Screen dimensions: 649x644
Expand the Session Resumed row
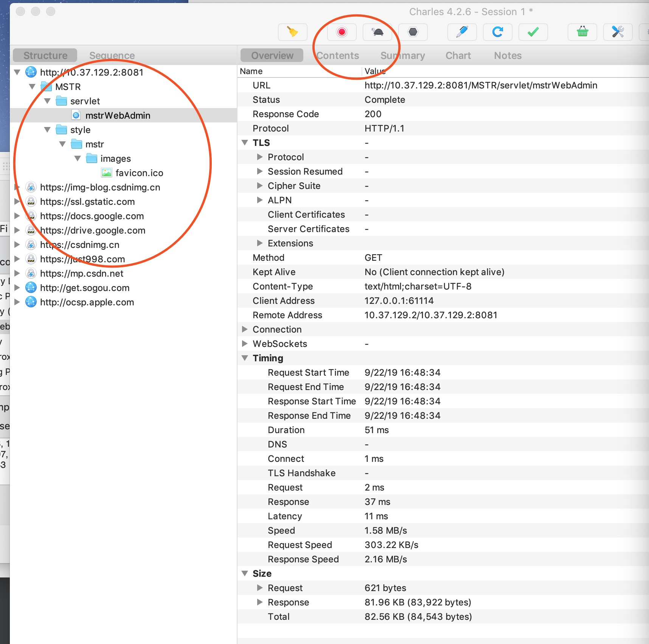point(260,171)
